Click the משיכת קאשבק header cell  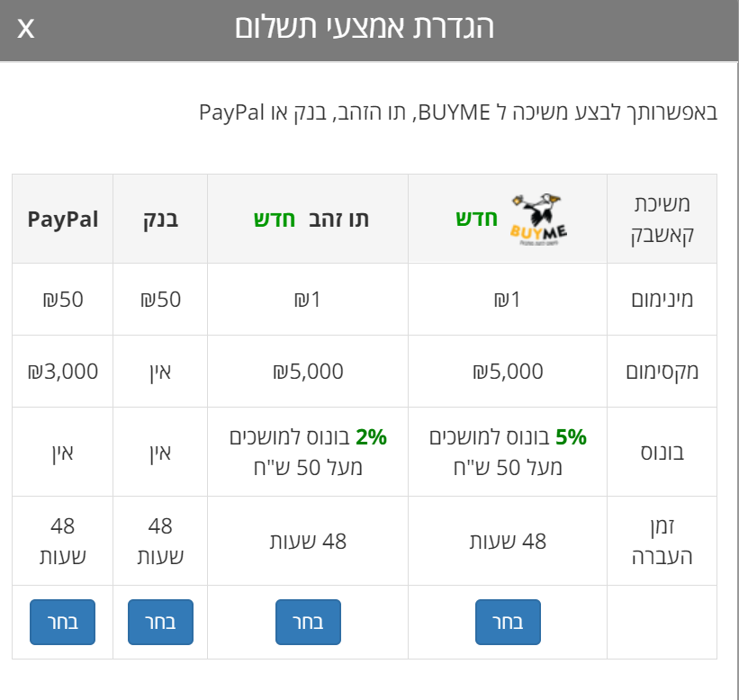[x=662, y=219]
